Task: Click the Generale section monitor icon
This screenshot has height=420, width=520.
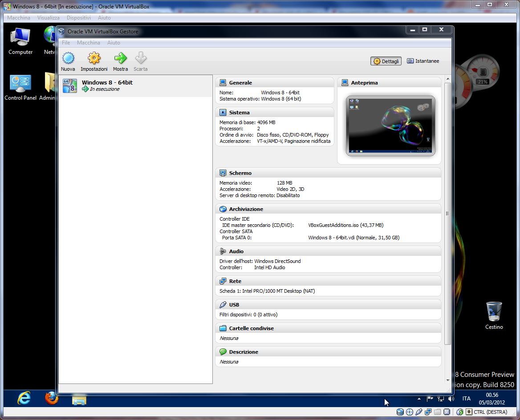Action: pos(223,83)
